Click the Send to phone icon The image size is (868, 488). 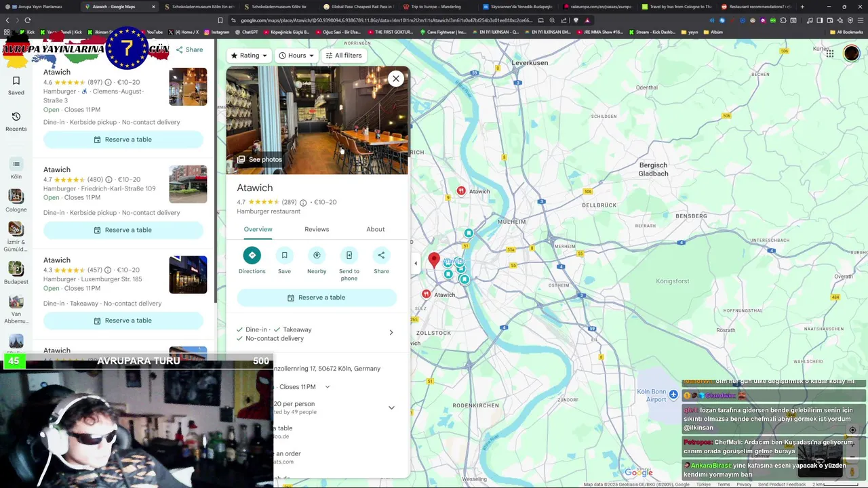[349, 256]
